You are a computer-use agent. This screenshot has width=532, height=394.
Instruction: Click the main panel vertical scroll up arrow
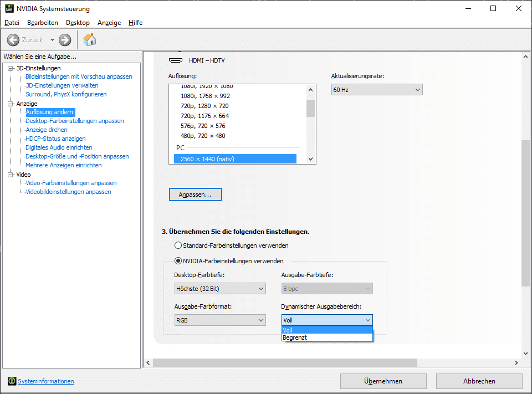coord(525,57)
